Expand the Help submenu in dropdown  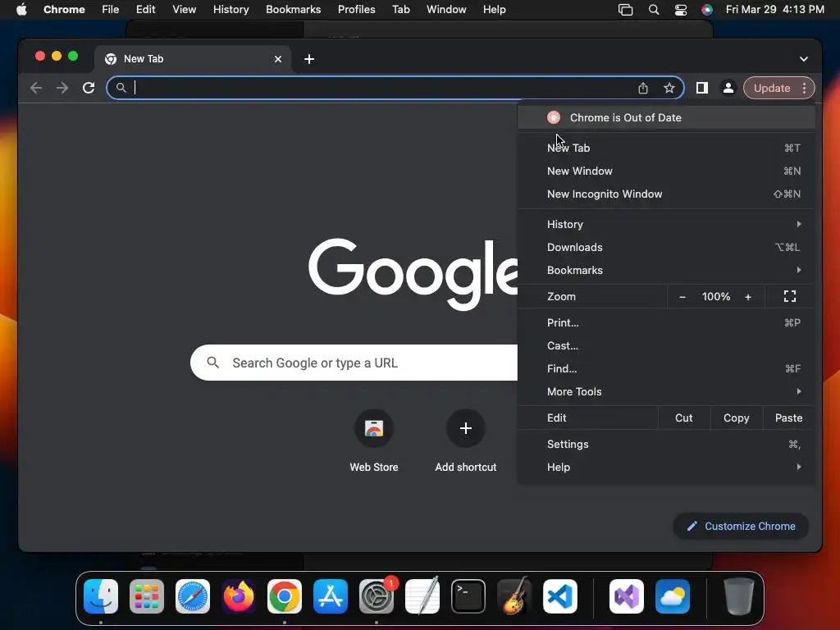pos(666,467)
